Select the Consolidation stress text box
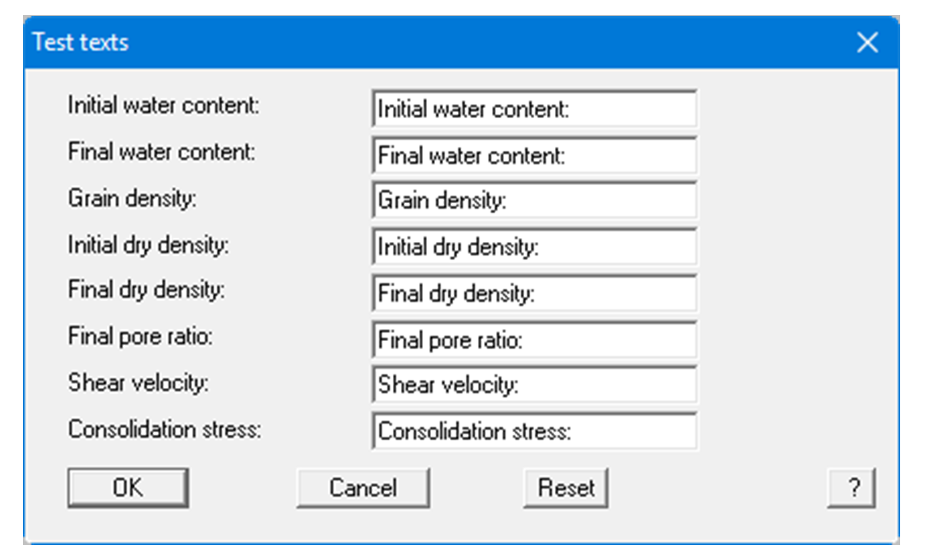 (x=536, y=431)
